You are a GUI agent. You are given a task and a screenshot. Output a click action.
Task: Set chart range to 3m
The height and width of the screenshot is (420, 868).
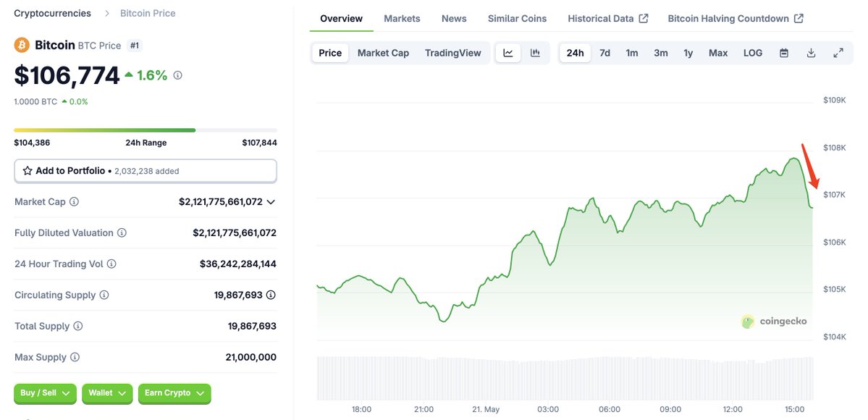pos(661,53)
